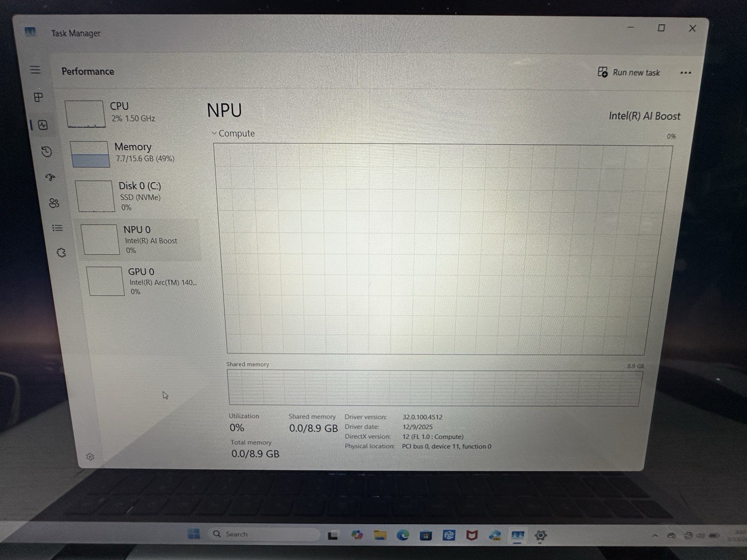Click the Run new task icon

point(603,72)
